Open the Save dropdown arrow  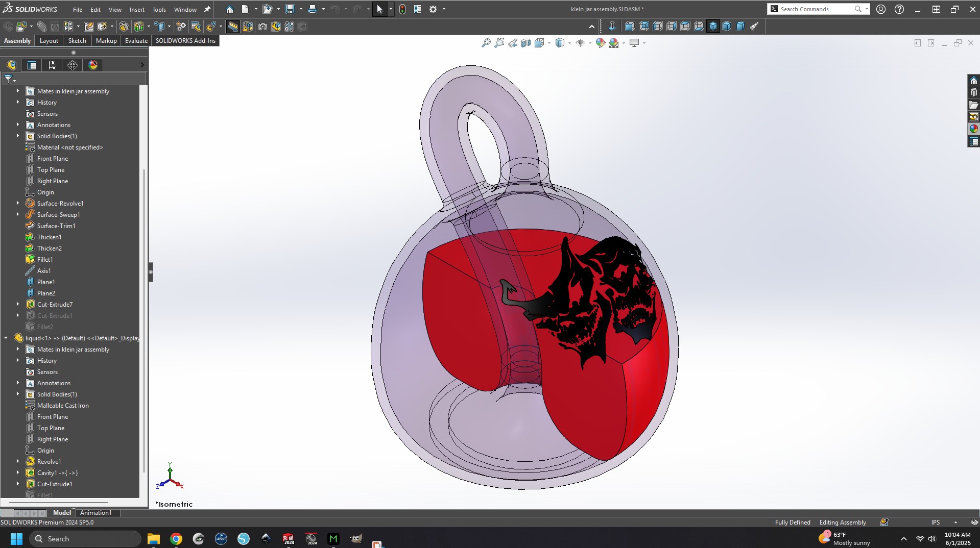pyautogui.click(x=300, y=9)
